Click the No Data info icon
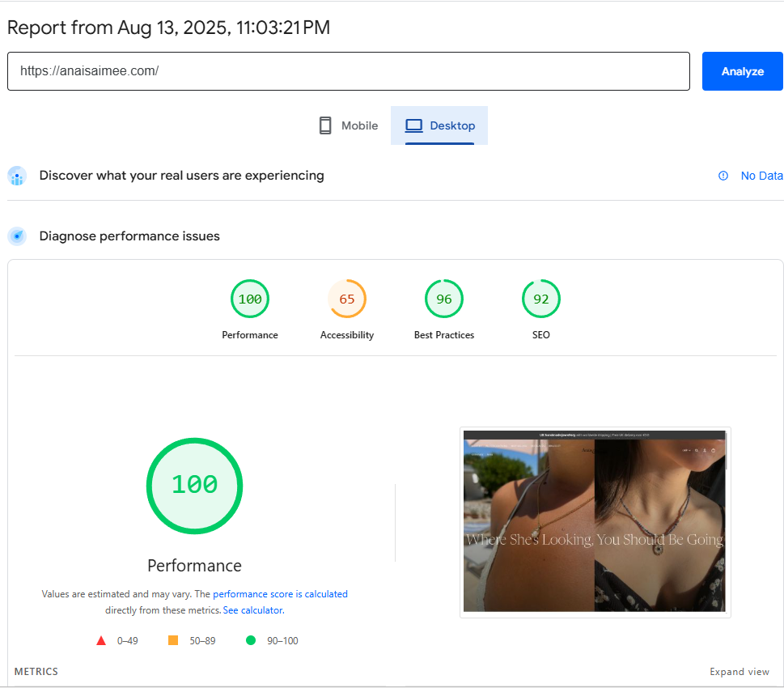This screenshot has width=784, height=688. [x=723, y=176]
